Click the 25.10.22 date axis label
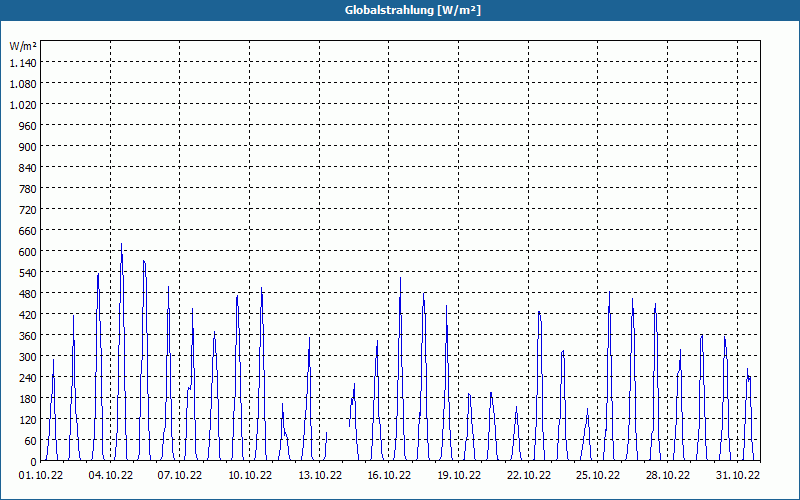Viewport: 800px width, 500px height. click(598, 475)
